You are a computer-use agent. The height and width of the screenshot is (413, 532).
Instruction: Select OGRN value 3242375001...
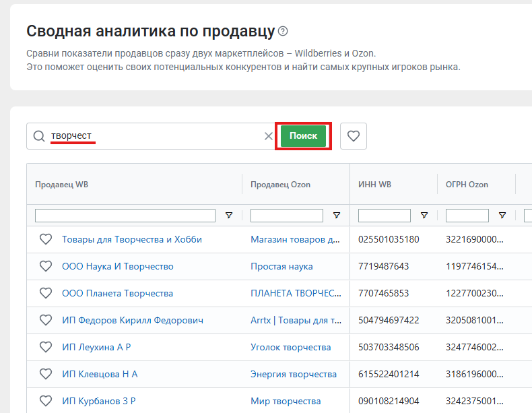click(475, 401)
